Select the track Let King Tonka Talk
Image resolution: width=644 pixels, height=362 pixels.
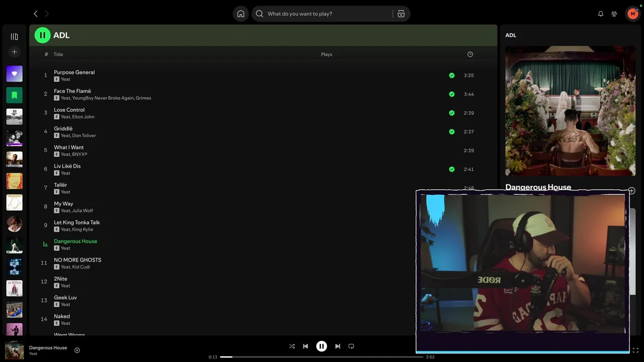[76, 222]
